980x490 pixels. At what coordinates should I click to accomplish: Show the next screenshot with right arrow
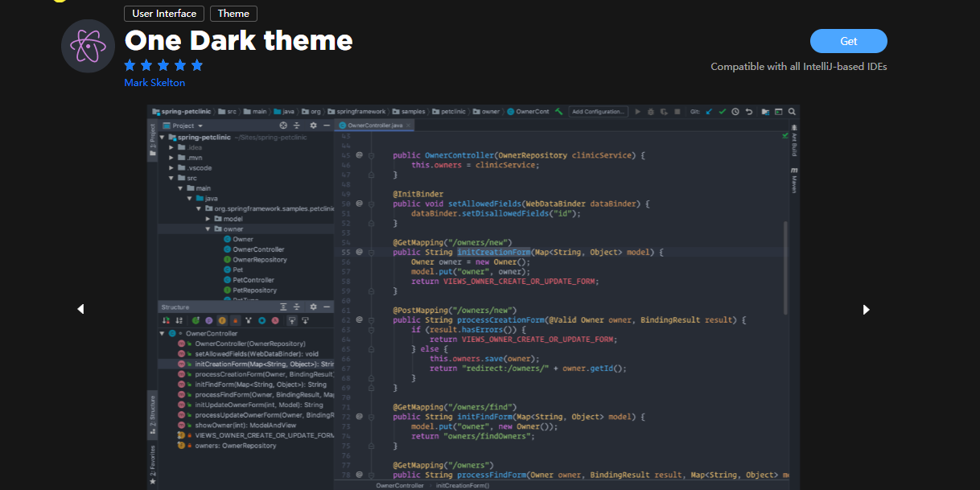[x=866, y=309]
